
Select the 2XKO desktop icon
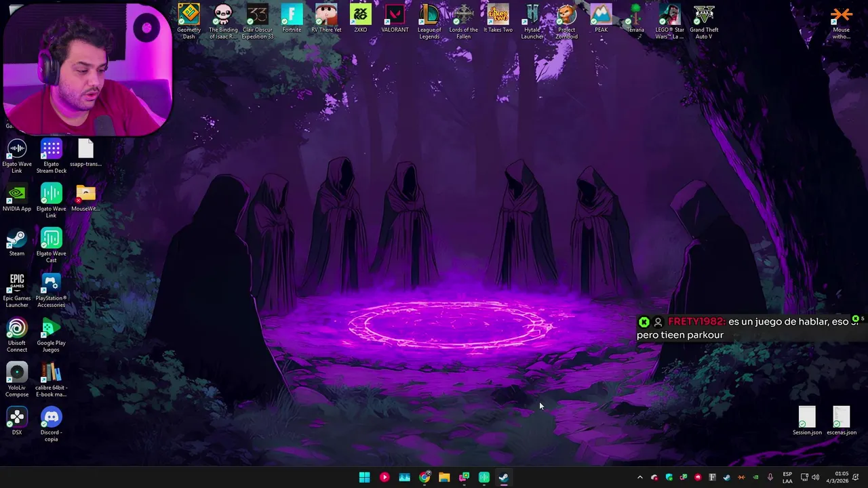point(361,18)
